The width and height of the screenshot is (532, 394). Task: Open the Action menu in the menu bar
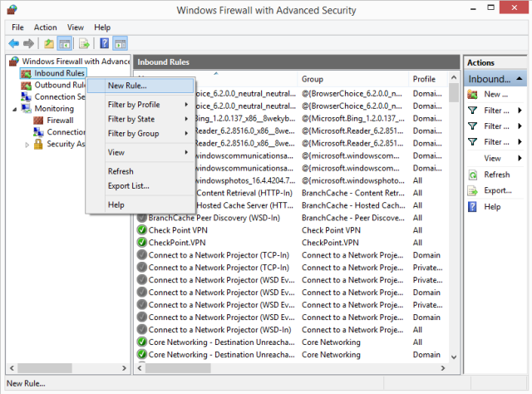(x=46, y=27)
